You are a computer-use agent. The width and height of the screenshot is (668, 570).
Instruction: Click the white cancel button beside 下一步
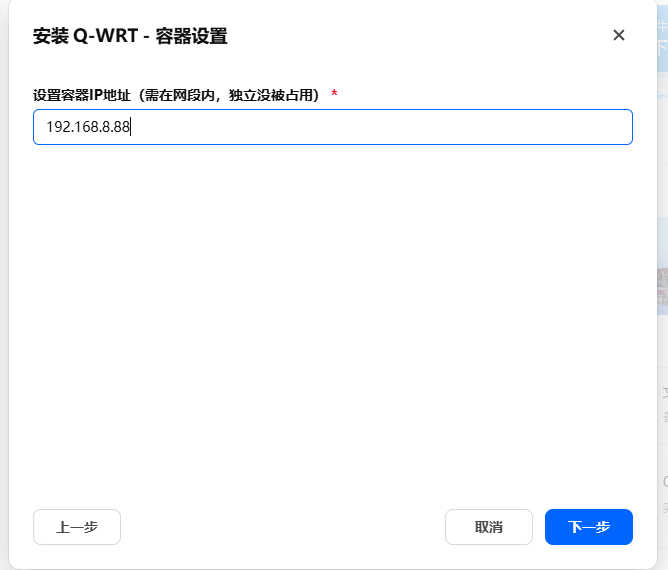(489, 527)
